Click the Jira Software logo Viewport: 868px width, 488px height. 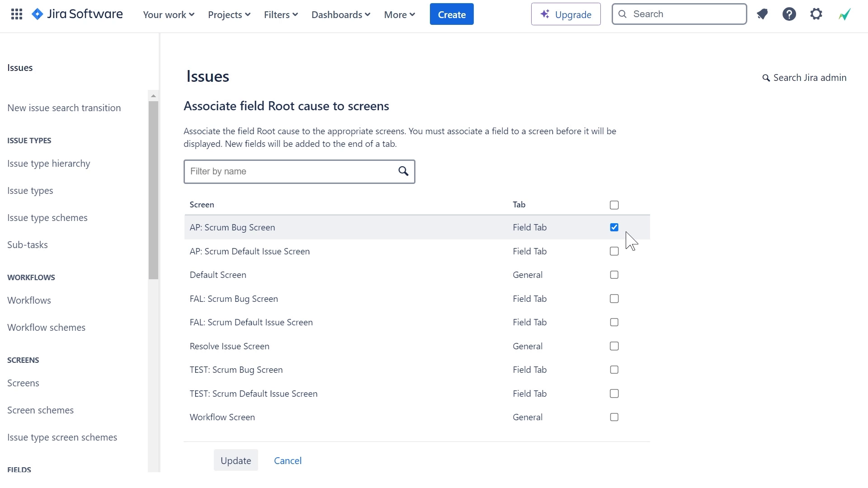(x=77, y=14)
